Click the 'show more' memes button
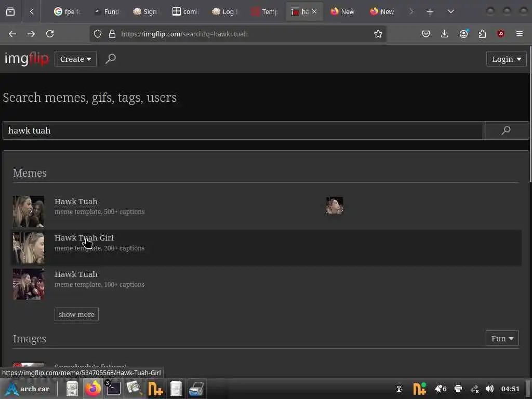The width and height of the screenshot is (532, 399). coord(77,314)
